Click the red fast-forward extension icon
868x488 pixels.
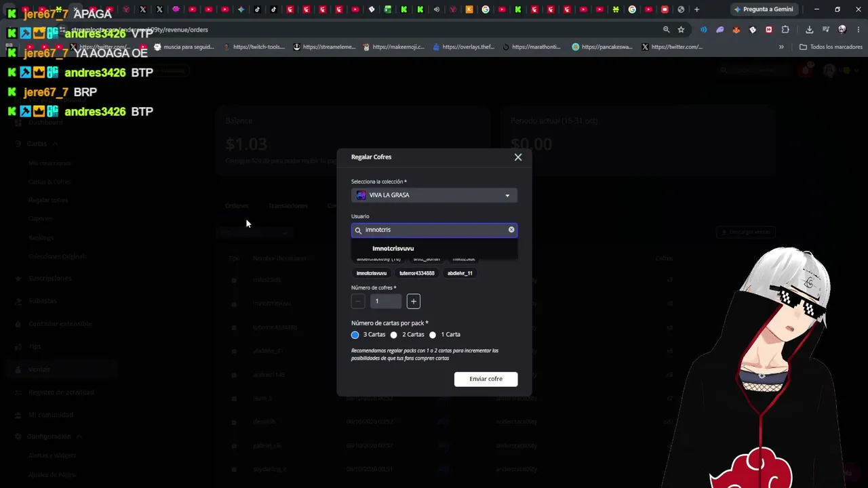click(769, 30)
